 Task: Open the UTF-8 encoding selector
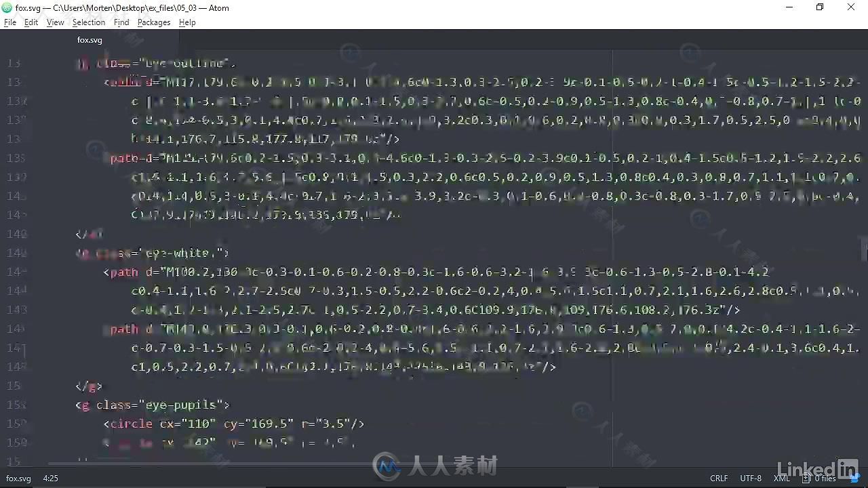point(751,478)
